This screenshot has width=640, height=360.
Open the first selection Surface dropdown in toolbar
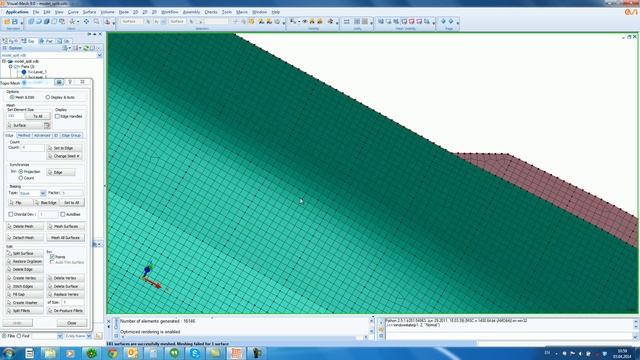131,21
